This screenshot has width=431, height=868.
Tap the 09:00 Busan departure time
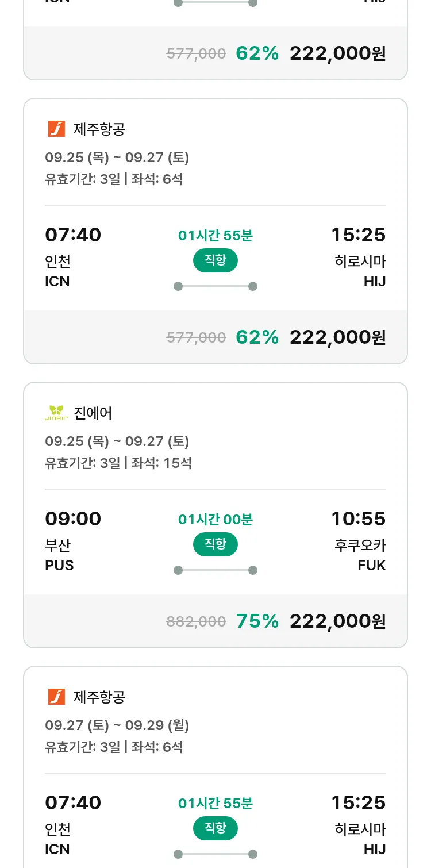(x=73, y=519)
